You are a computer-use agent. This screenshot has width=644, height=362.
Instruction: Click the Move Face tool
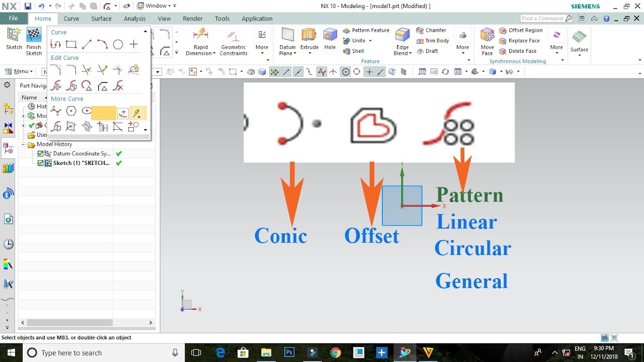[487, 42]
